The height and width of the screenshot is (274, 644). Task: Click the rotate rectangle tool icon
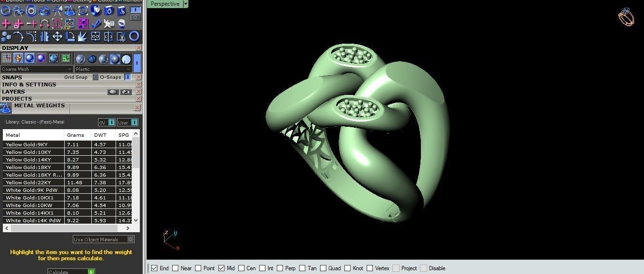(x=70, y=37)
